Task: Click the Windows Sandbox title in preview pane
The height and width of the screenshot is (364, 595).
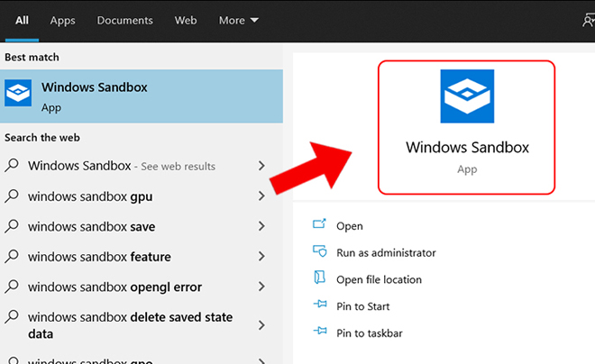Action: (x=467, y=148)
